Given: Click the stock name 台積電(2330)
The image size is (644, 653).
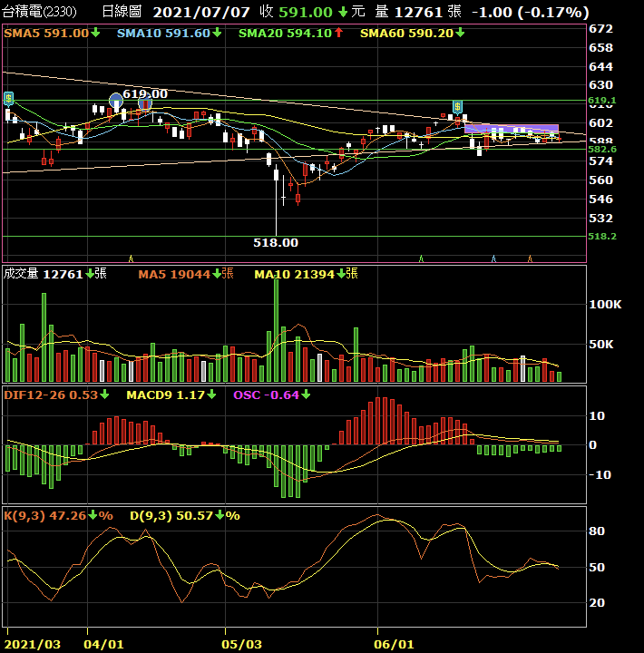Looking at the screenshot, I should (40, 12).
